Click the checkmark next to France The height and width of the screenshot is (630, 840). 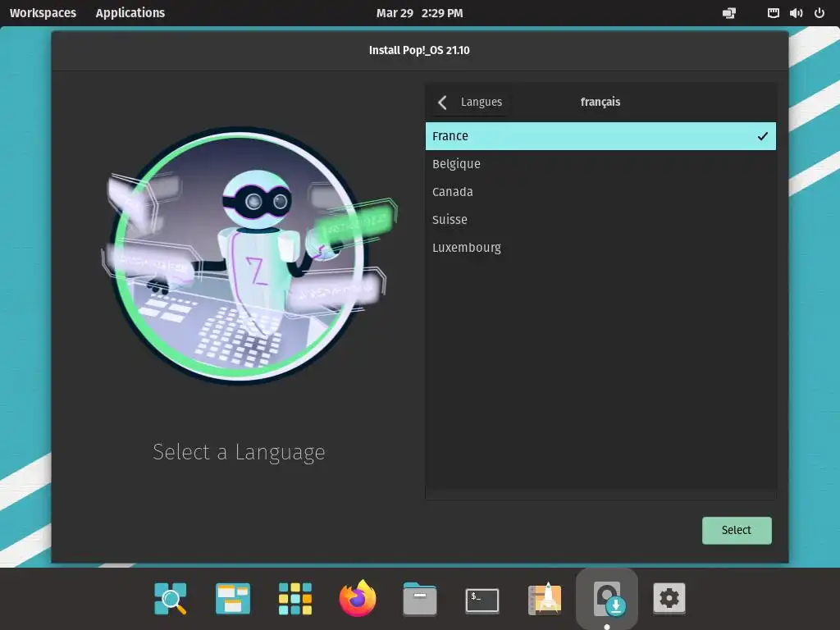tap(762, 137)
